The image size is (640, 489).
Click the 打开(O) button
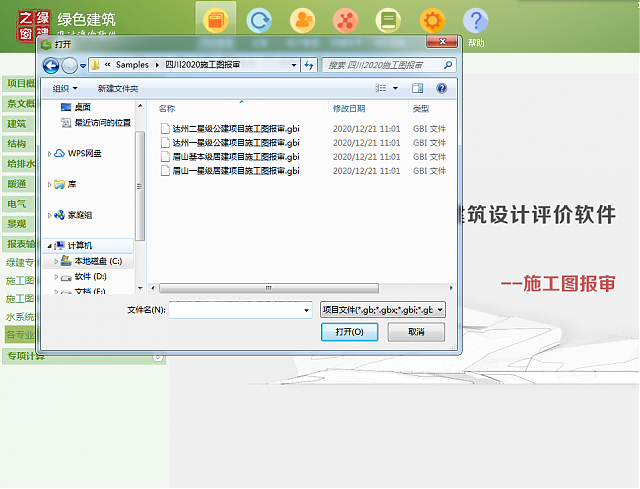[356, 331]
